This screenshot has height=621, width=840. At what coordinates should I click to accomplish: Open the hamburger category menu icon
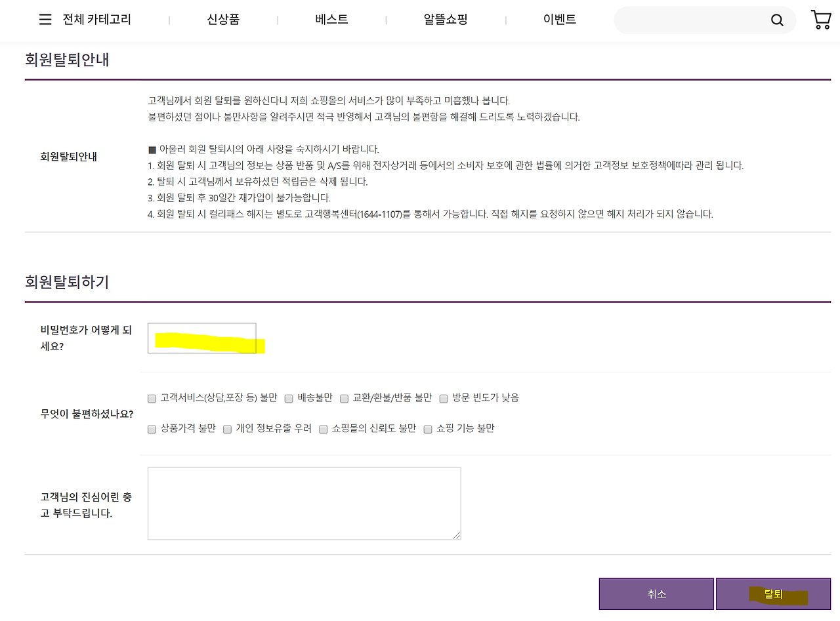click(x=45, y=19)
